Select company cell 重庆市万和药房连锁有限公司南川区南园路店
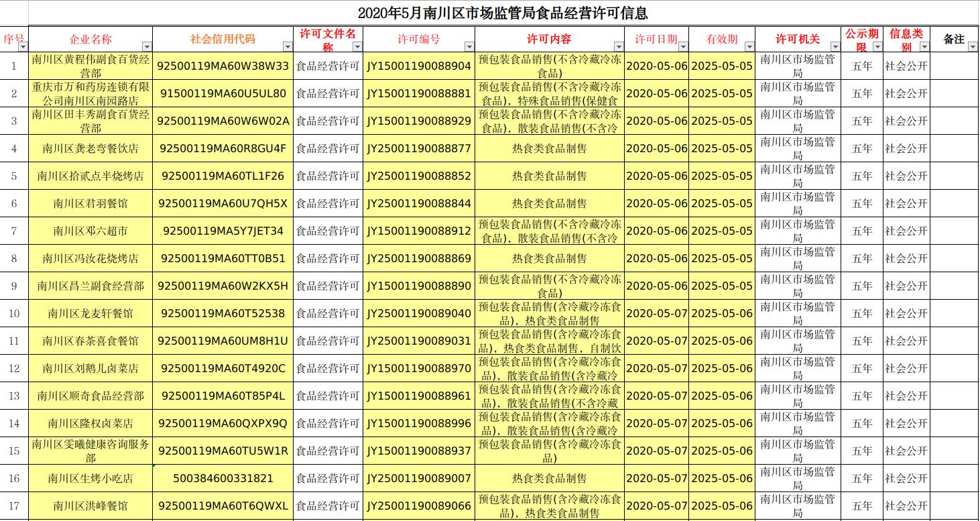Image resolution: width=980 pixels, height=521 pixels. click(90, 93)
